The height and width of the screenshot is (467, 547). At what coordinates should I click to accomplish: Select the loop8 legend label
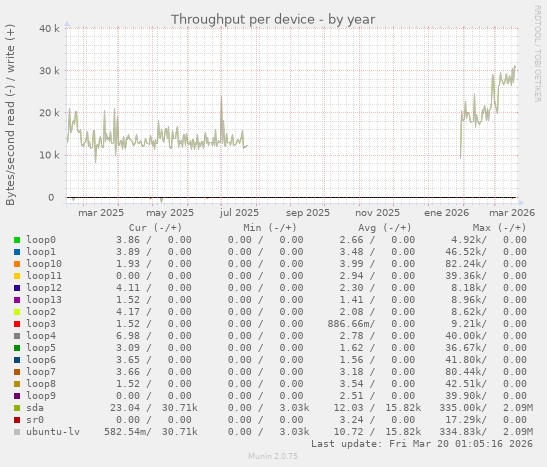(41, 384)
